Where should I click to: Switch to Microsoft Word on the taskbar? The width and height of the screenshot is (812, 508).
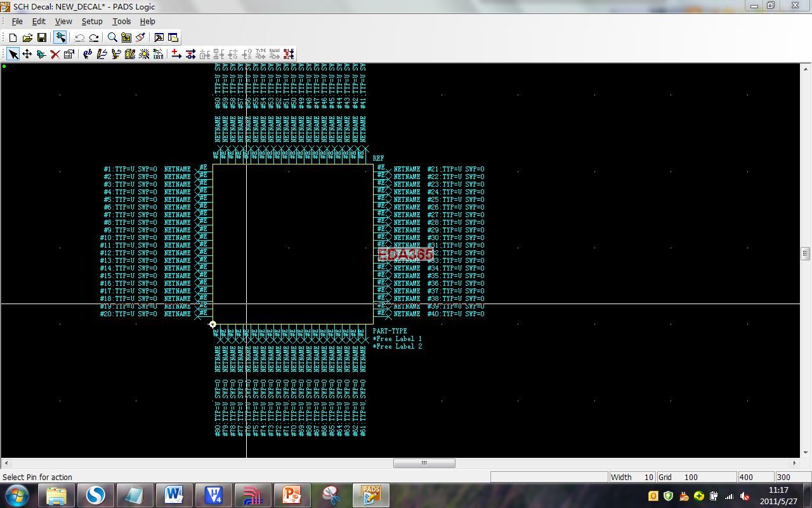(174, 495)
